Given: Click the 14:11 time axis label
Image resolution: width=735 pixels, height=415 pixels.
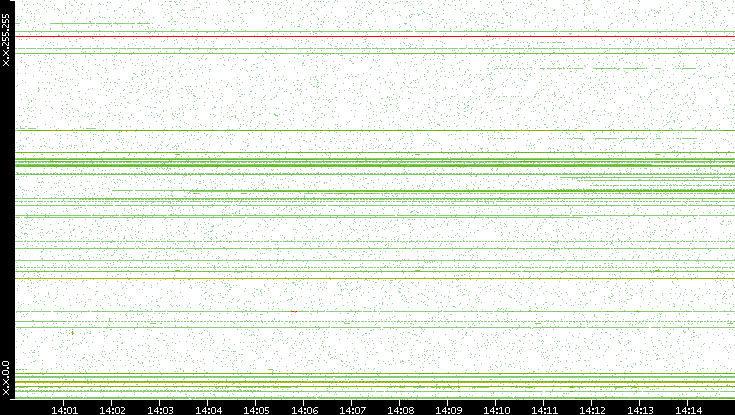Looking at the screenshot, I should (544, 410).
